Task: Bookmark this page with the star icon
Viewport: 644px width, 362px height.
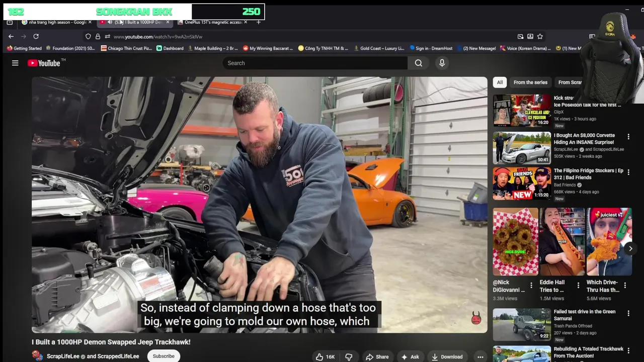Action: point(540,36)
